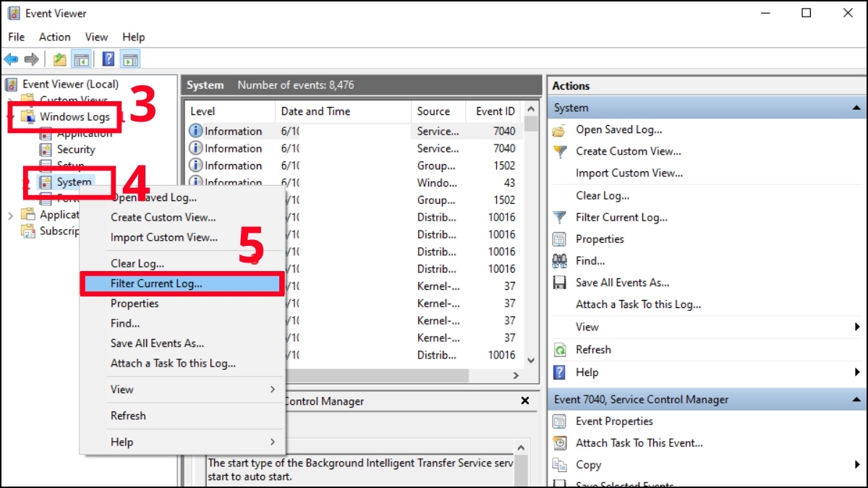Sort events by Event ID column header

[495, 111]
